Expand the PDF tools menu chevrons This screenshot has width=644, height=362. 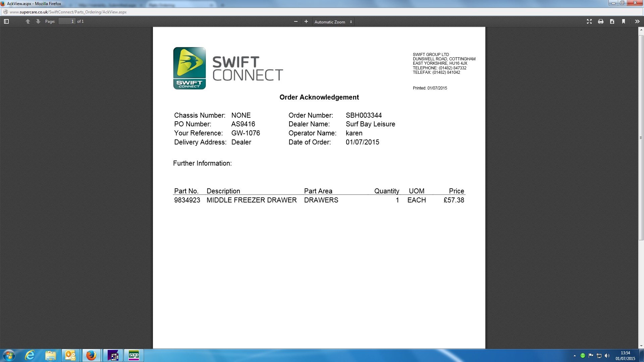click(637, 21)
